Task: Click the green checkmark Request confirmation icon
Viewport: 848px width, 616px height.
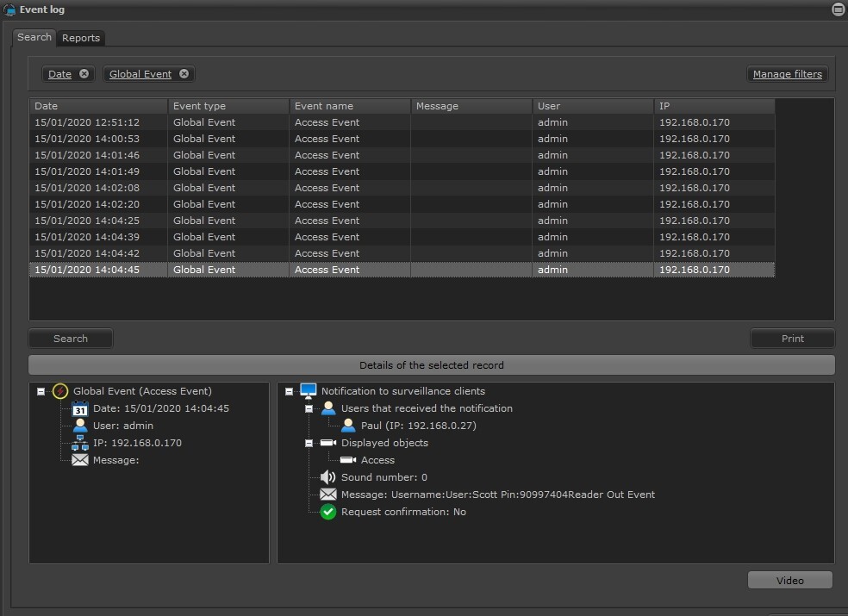Action: pyautogui.click(x=327, y=512)
